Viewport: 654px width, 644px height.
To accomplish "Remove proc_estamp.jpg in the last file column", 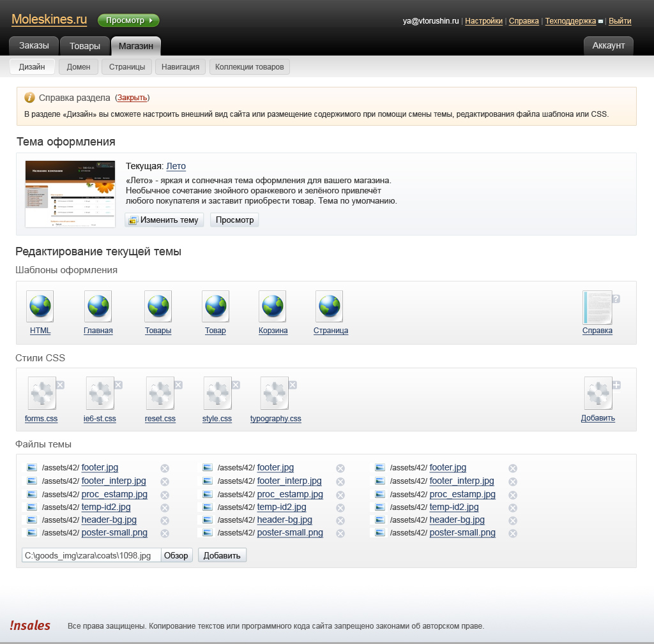I will tap(513, 495).
